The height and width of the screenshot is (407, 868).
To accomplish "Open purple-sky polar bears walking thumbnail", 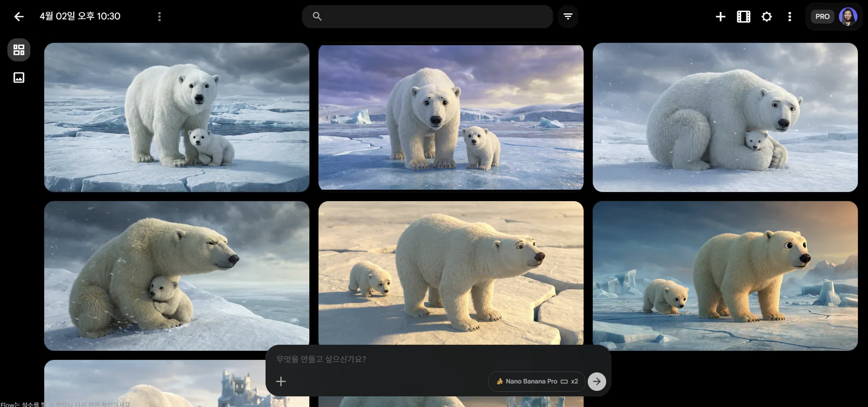I will (451, 117).
